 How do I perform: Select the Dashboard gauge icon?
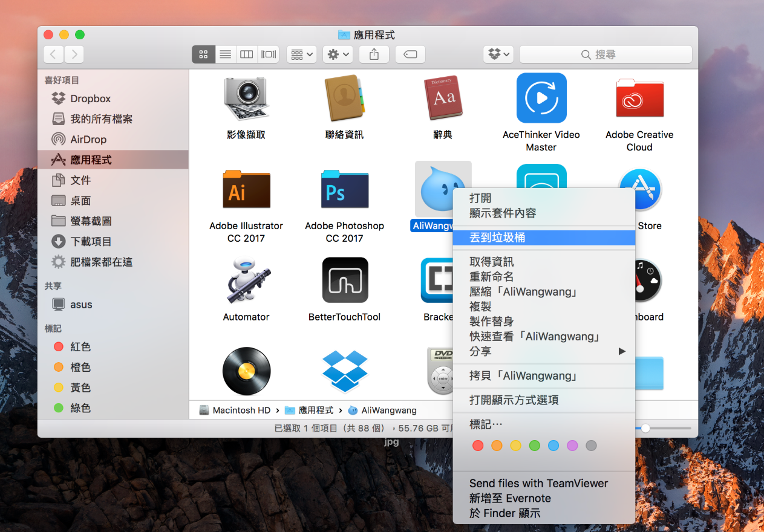click(648, 281)
